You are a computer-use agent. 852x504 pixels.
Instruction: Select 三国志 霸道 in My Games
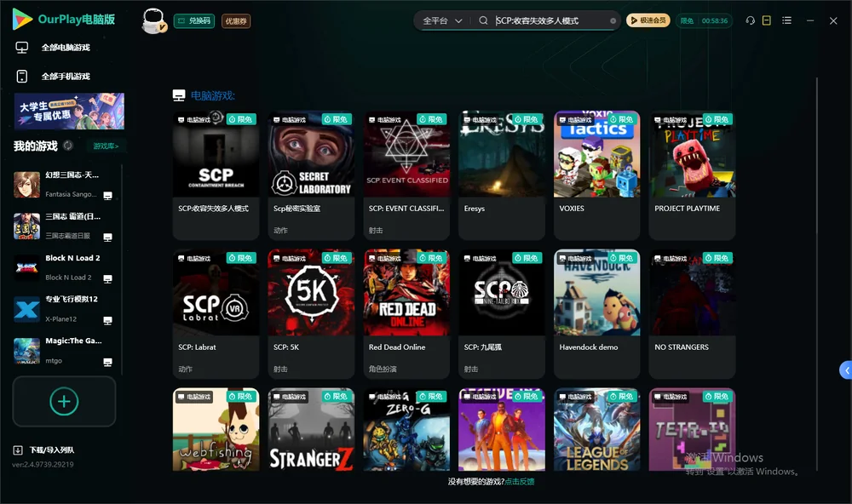pyautogui.click(x=62, y=226)
